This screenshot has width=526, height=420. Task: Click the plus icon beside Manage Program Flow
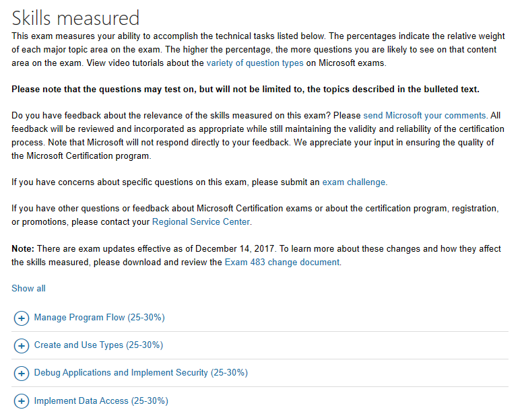click(x=21, y=318)
